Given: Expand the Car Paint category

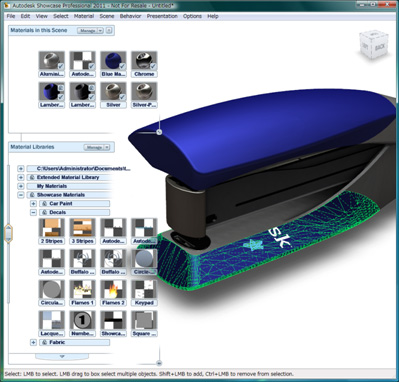Looking at the screenshot, I should click(33, 203).
